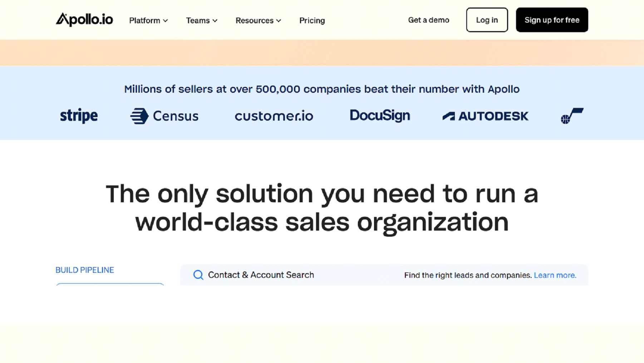Screen dimensions: 644x363
Task: Select the customer.io logo
Action: (x=274, y=116)
